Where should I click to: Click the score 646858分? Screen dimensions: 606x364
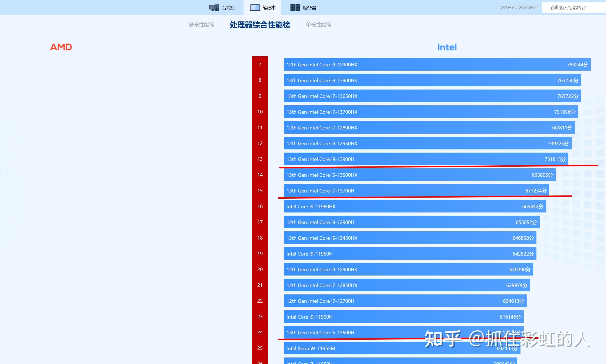[523, 238]
